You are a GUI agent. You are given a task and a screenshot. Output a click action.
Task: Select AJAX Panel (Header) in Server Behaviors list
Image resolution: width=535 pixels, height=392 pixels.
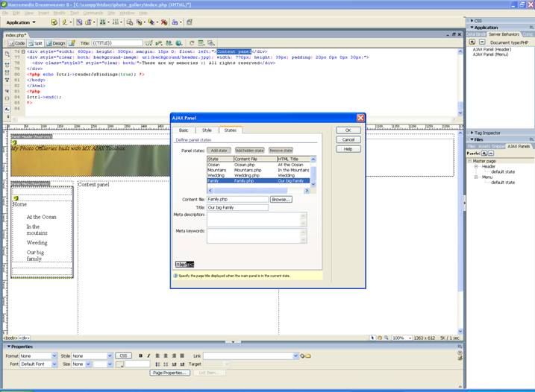tap(492, 49)
